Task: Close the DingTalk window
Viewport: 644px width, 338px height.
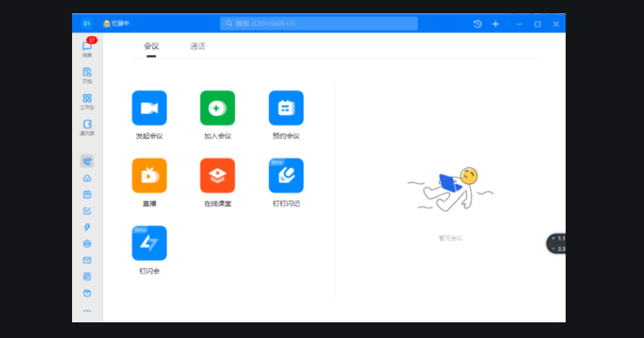Action: click(x=555, y=24)
